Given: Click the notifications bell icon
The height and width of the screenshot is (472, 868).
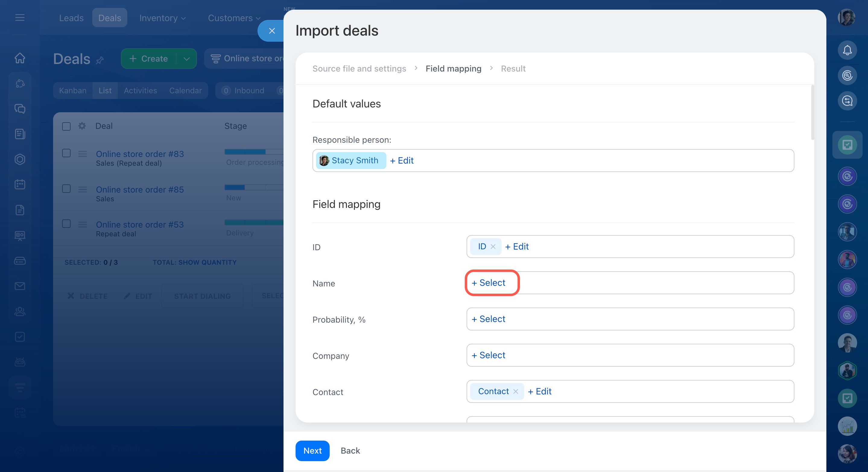Looking at the screenshot, I should click(x=847, y=50).
